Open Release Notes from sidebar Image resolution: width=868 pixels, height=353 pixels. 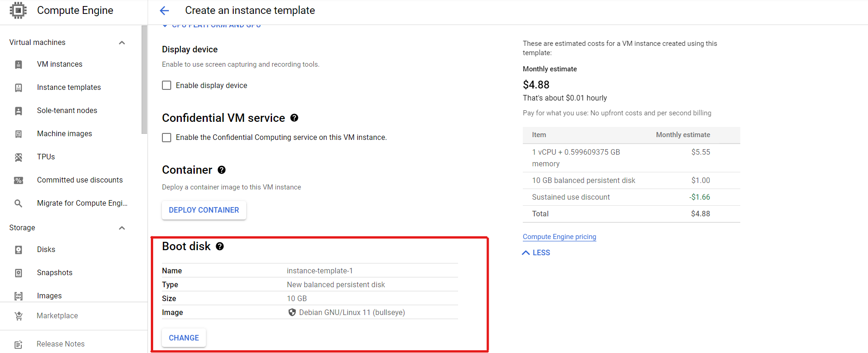(61, 344)
